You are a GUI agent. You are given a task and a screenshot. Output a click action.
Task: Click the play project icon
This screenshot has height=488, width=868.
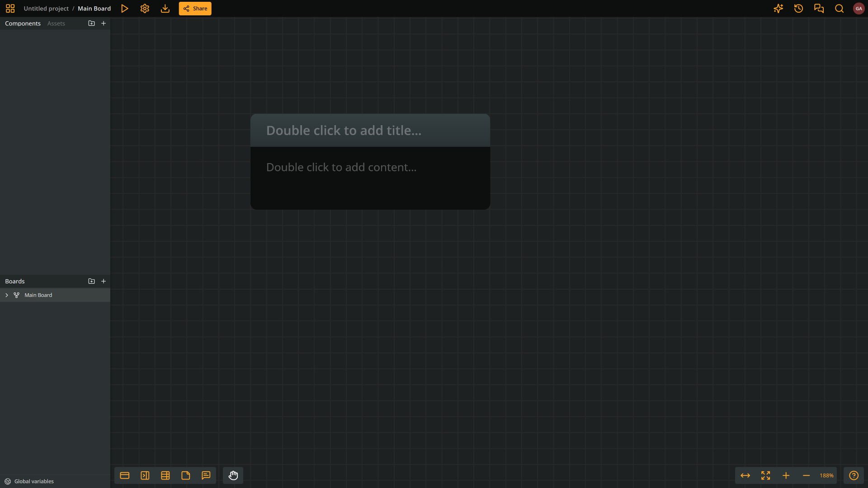pos(125,9)
